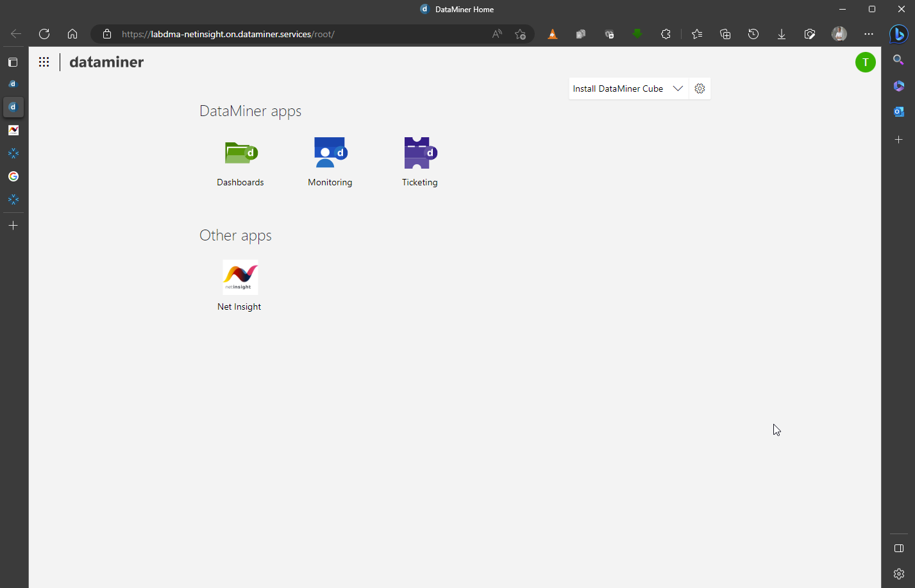Click the DataMiner apps heading
The image size is (915, 588).
(251, 111)
